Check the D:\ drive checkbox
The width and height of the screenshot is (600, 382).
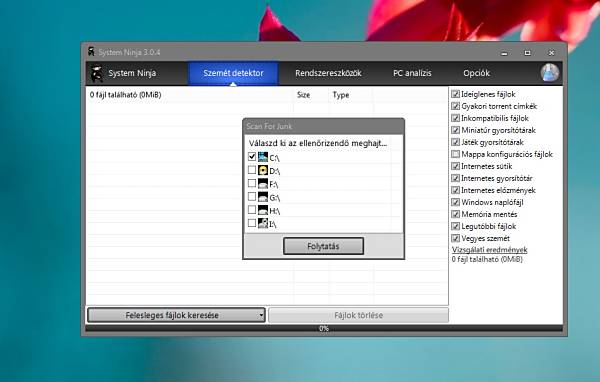point(252,170)
